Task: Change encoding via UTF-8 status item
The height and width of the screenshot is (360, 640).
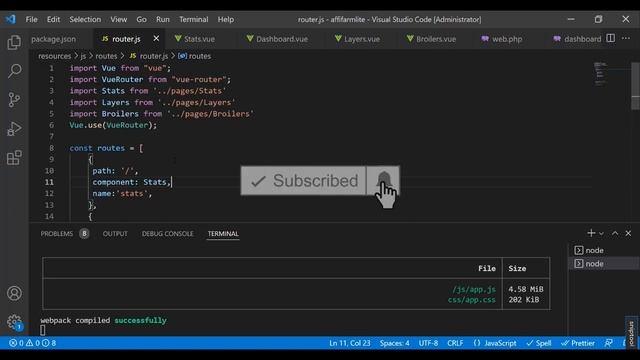Action: (x=428, y=343)
